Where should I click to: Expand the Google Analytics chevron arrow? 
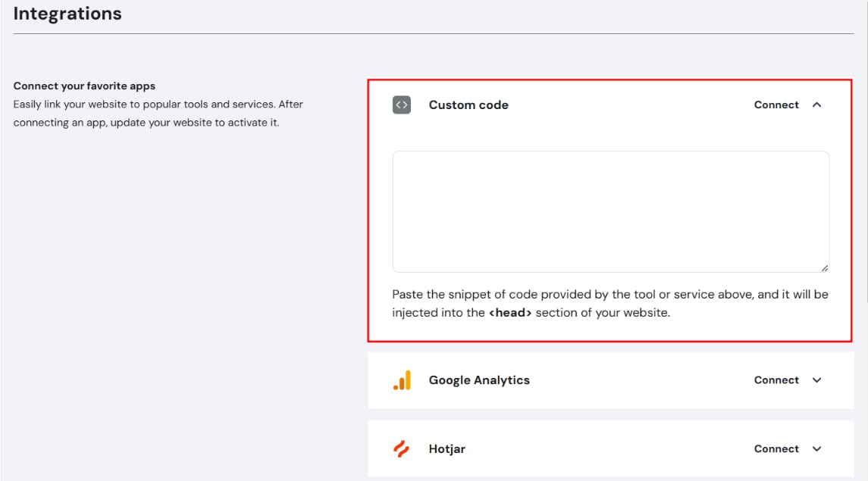coord(816,380)
